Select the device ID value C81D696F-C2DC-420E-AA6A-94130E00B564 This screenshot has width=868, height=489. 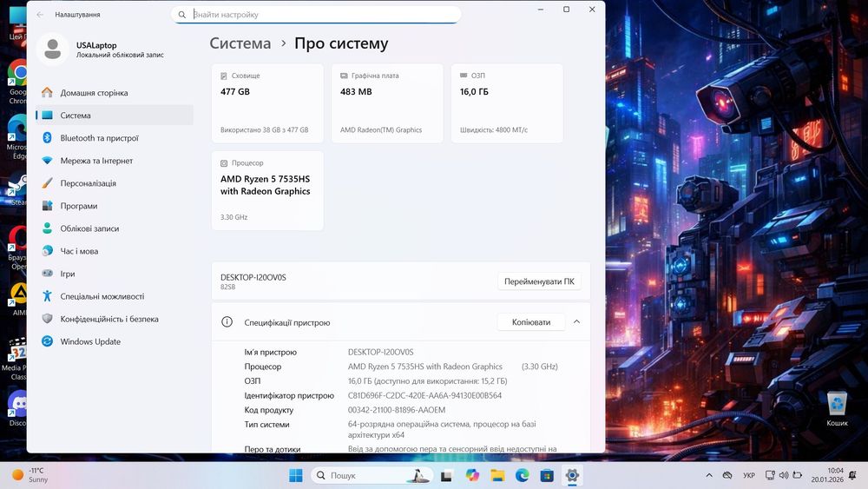pyautogui.click(x=424, y=395)
